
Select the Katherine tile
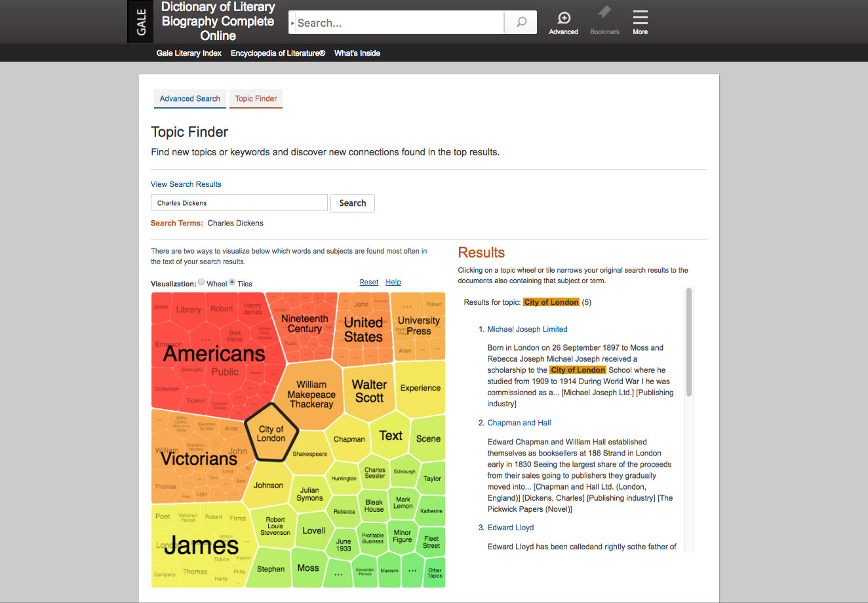431,511
